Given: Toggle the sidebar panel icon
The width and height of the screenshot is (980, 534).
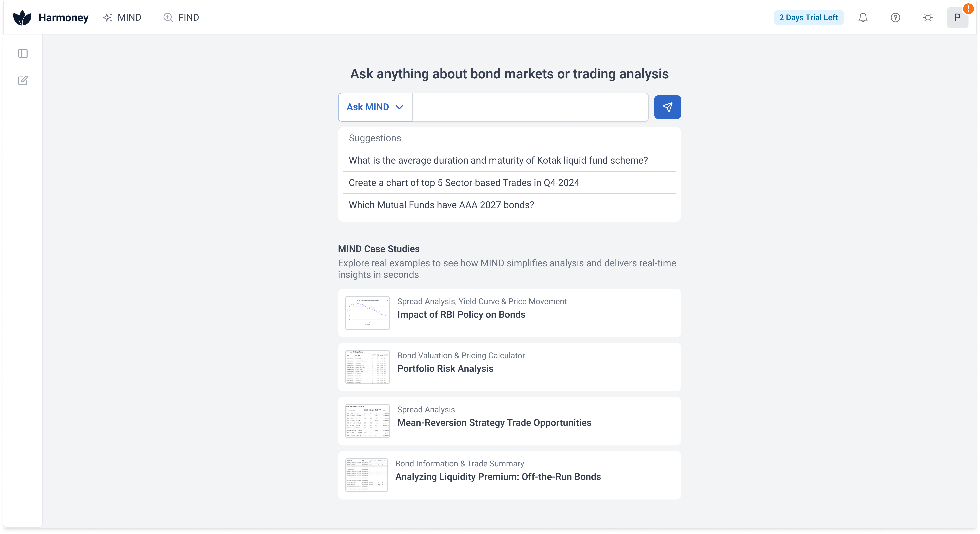Looking at the screenshot, I should point(23,53).
